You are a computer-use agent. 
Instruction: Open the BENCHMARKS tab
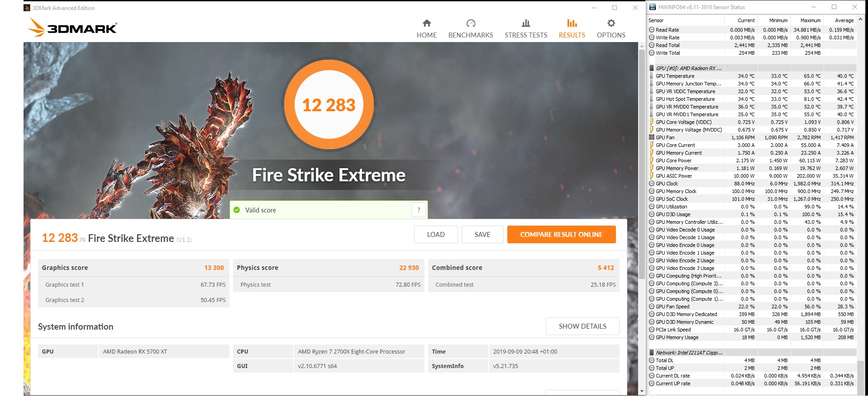[x=471, y=29]
